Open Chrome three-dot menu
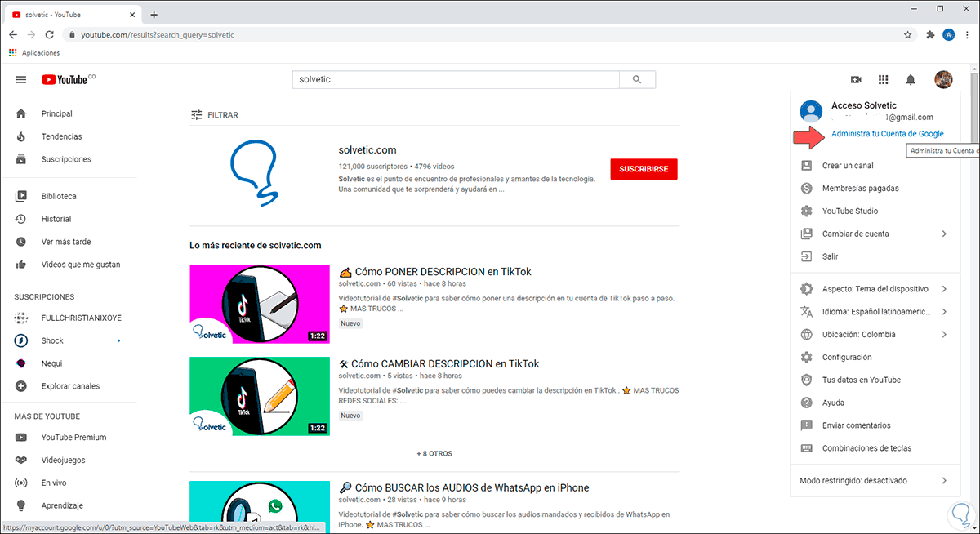 [966, 35]
